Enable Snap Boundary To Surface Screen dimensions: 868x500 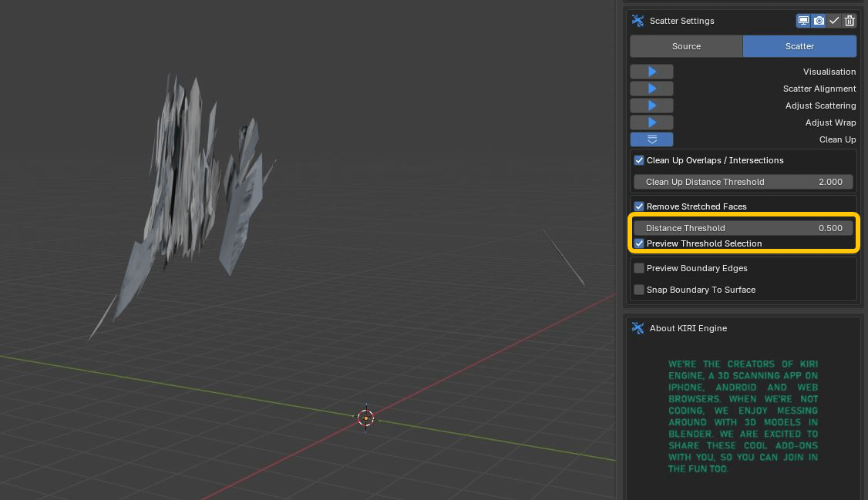click(639, 290)
